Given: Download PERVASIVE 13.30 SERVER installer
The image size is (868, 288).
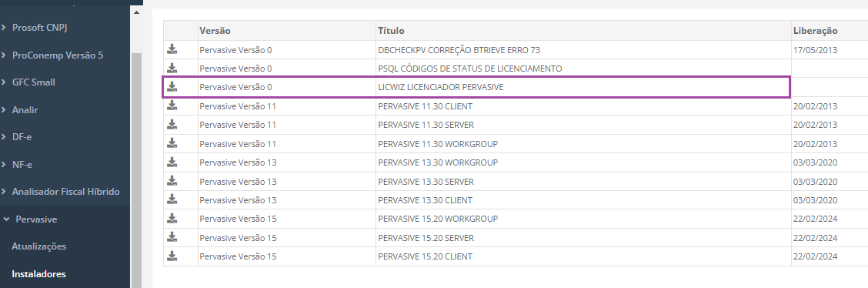Looking at the screenshot, I should 172,181.
